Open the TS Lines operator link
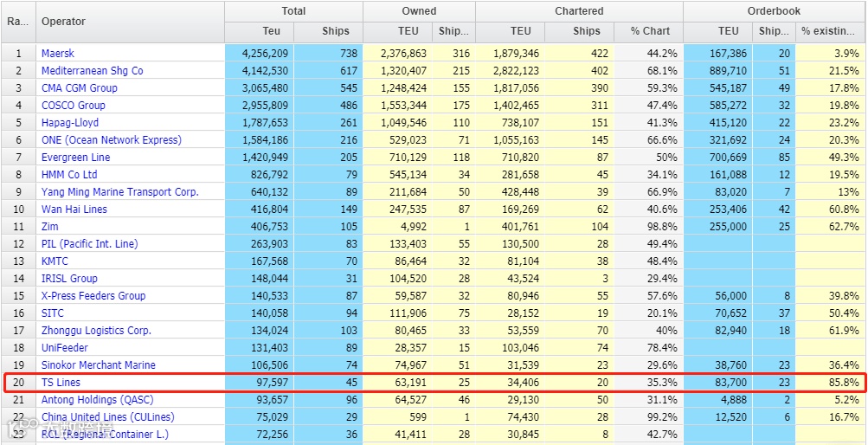This screenshot has height=445, width=868. pyautogui.click(x=61, y=382)
